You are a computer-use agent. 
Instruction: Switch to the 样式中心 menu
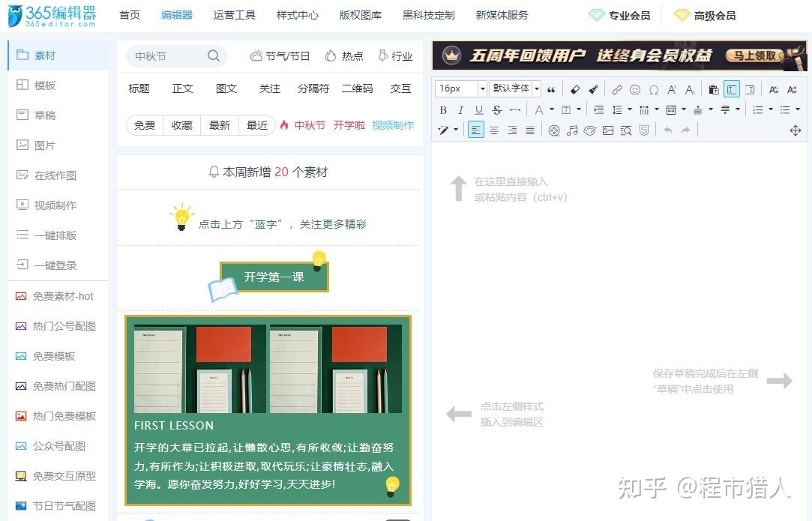(x=297, y=14)
